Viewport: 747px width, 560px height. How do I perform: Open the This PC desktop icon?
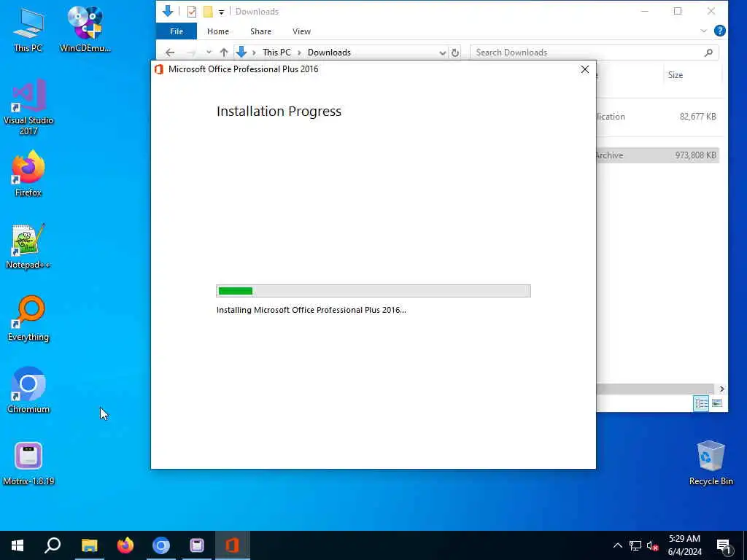28,29
